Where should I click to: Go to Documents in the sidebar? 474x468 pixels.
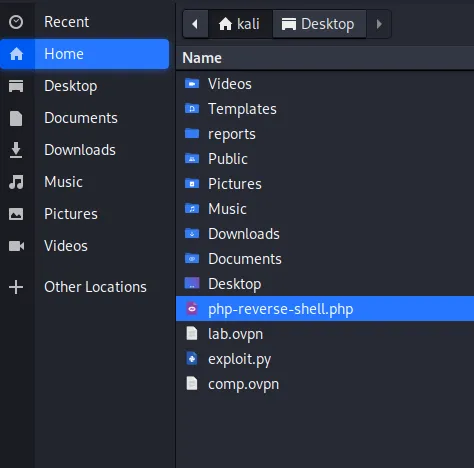(85, 118)
